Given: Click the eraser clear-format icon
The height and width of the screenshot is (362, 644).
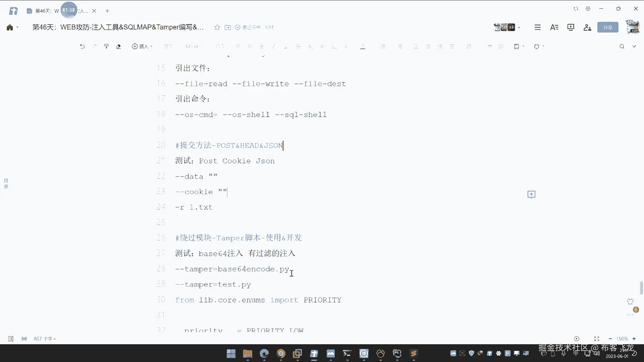Looking at the screenshot, I should tap(118, 47).
